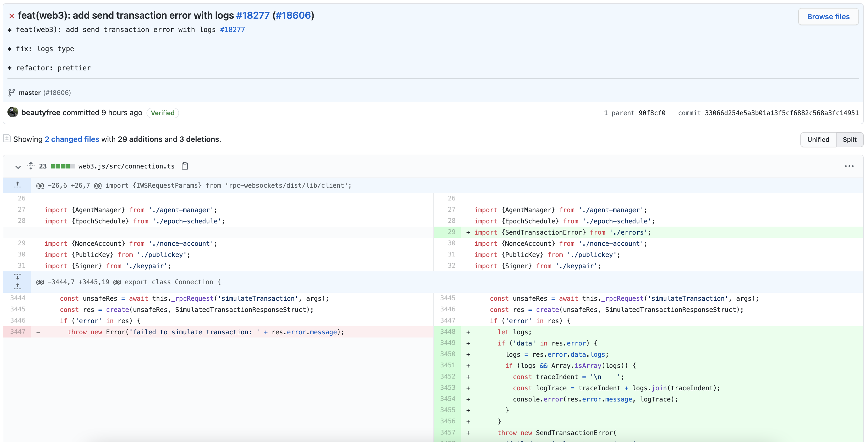Screen dimensions: 868x442
Task: Click beautyfree's avatar image
Action: (13, 112)
